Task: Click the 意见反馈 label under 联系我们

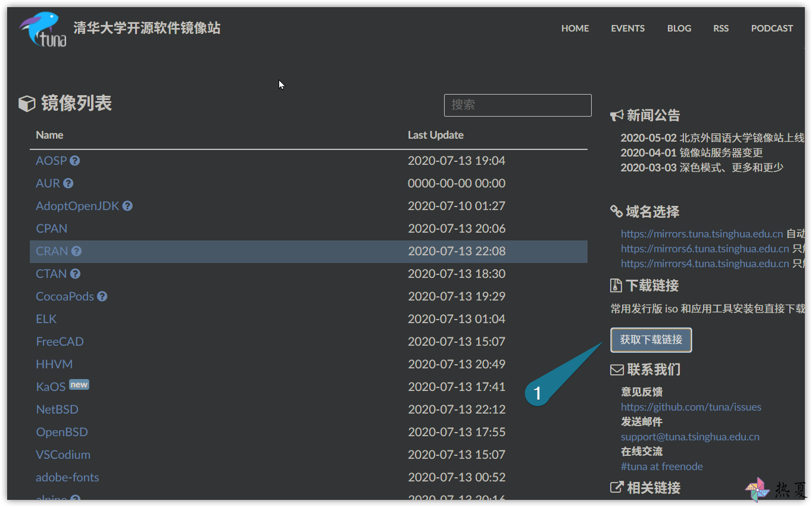Action: click(x=642, y=392)
